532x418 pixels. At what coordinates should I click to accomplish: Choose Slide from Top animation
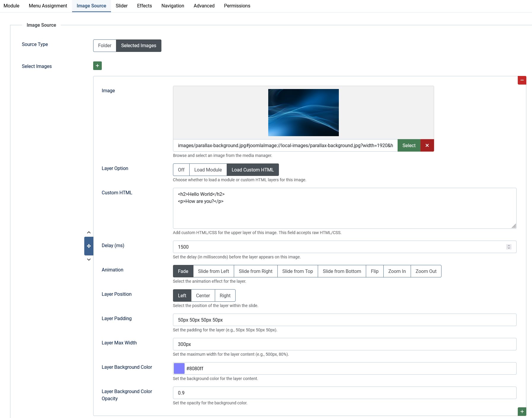[x=298, y=271]
